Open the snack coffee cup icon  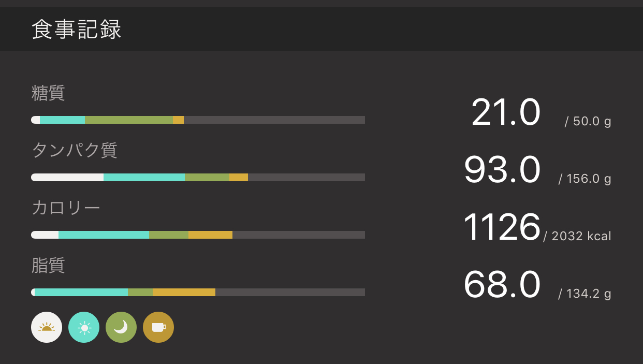pyautogui.click(x=158, y=327)
